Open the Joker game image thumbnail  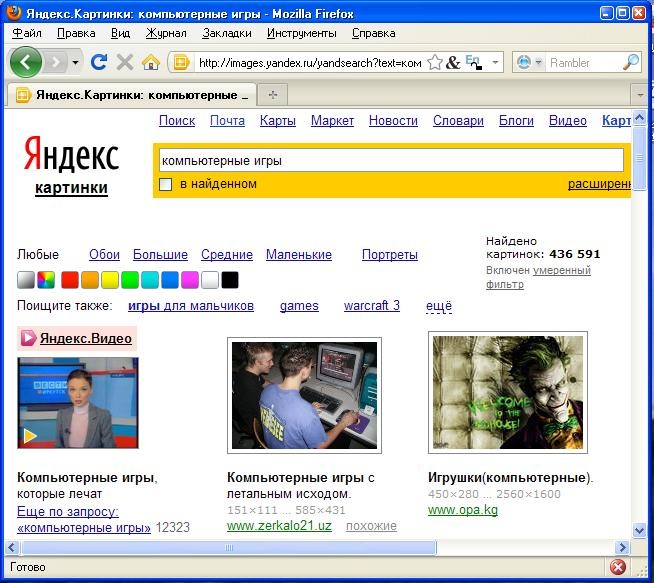pos(508,392)
